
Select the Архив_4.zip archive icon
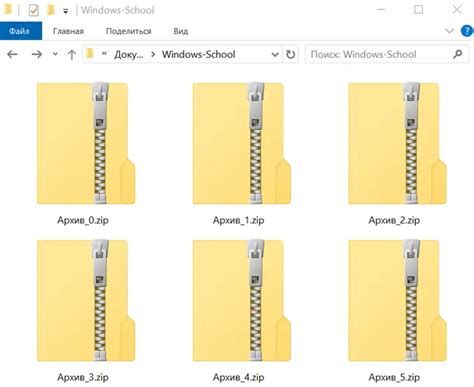point(242,300)
